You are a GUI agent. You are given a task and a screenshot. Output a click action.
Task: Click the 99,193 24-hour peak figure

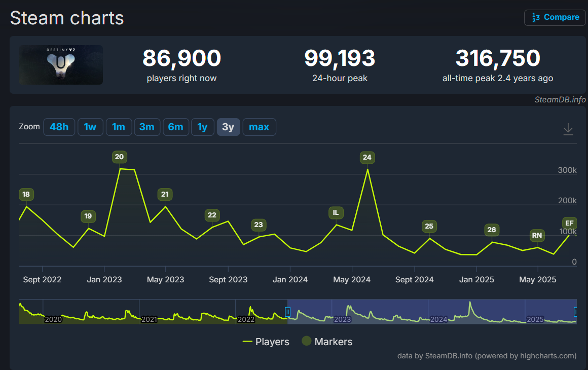point(340,58)
